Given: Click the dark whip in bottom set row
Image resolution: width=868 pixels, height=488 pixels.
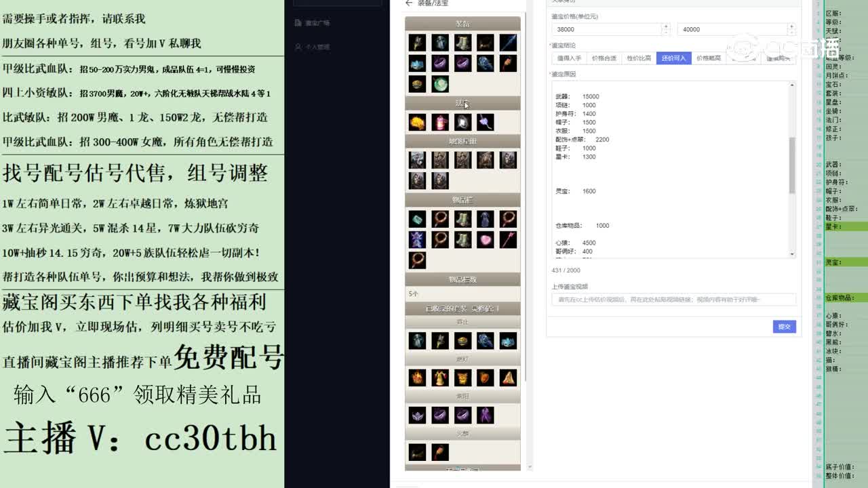Looking at the screenshot, I should pos(417,451).
